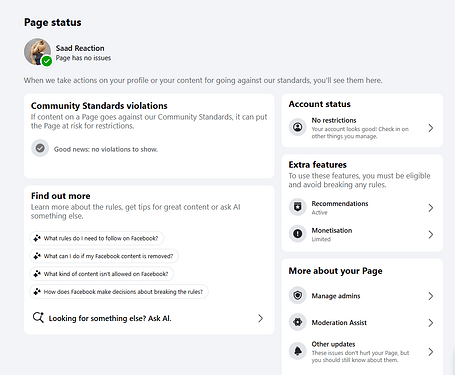455x375 pixels.
Task: Click the account status person icon
Action: [x=297, y=127]
